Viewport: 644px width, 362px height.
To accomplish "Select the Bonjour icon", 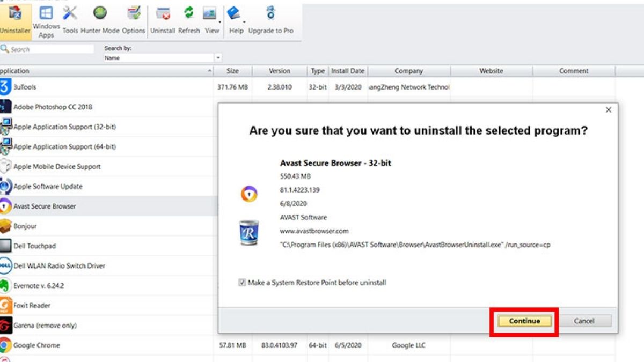I will tap(5, 226).
